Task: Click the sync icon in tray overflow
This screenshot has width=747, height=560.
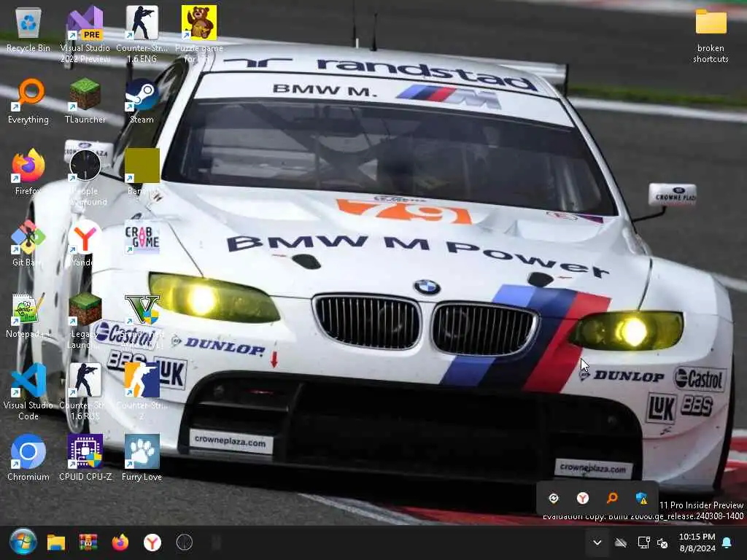Action: pos(554,498)
